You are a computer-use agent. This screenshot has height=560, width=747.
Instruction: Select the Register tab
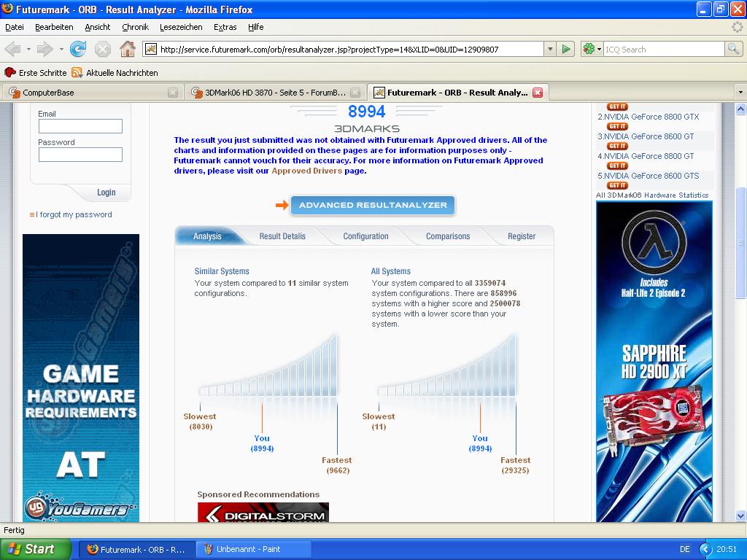click(522, 236)
